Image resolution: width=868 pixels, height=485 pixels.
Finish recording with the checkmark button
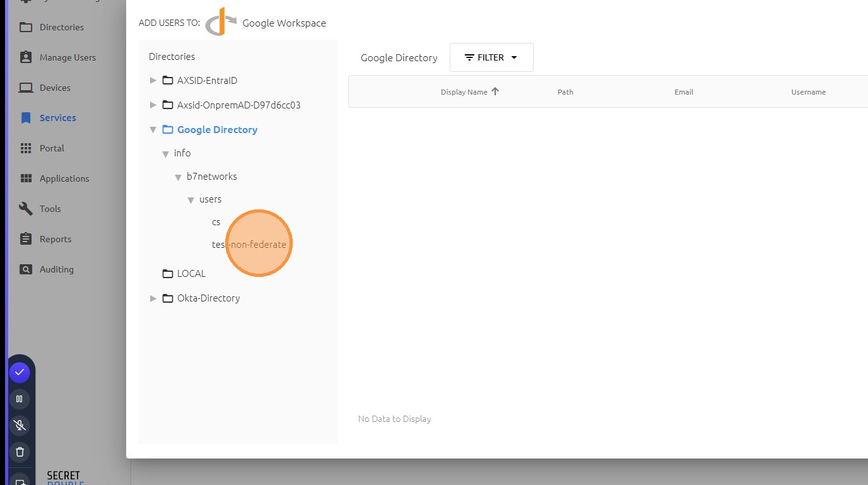point(20,372)
